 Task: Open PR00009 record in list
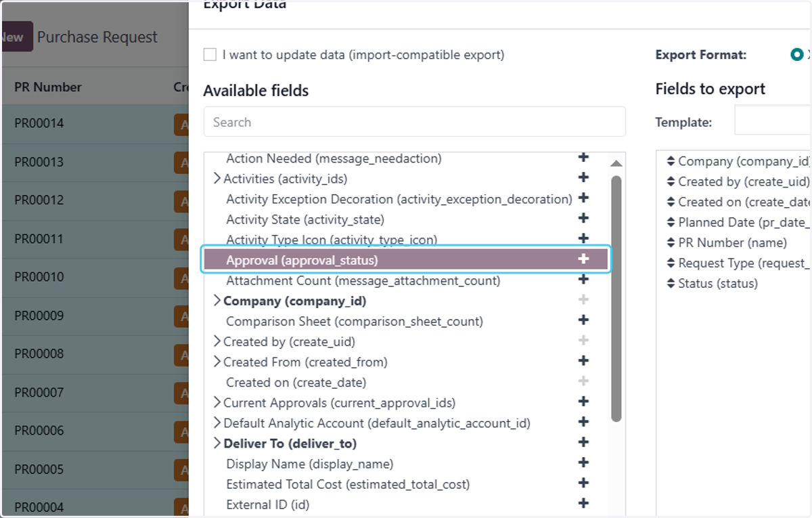[x=39, y=315]
